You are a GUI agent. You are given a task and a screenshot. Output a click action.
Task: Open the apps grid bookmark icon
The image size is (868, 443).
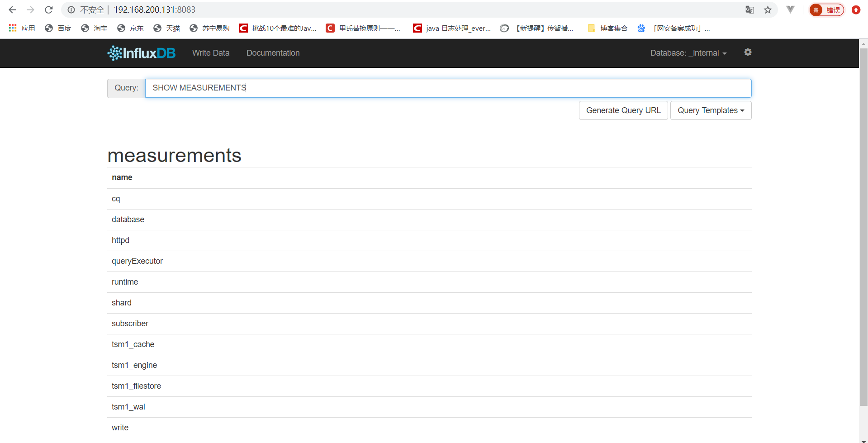pos(13,28)
